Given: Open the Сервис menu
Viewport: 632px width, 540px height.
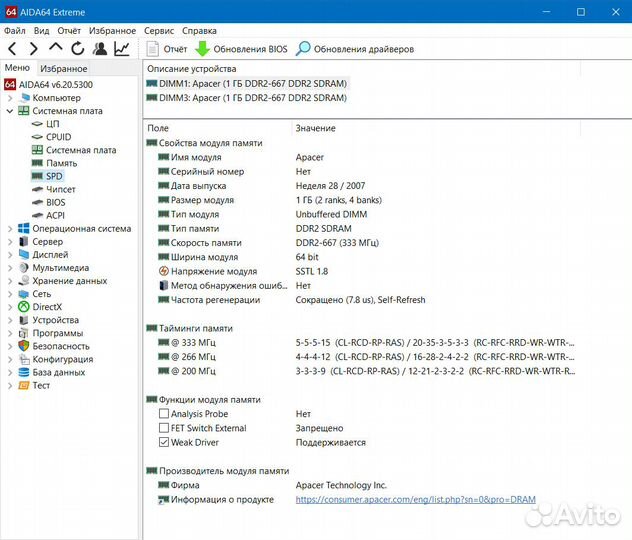Looking at the screenshot, I should tap(158, 31).
